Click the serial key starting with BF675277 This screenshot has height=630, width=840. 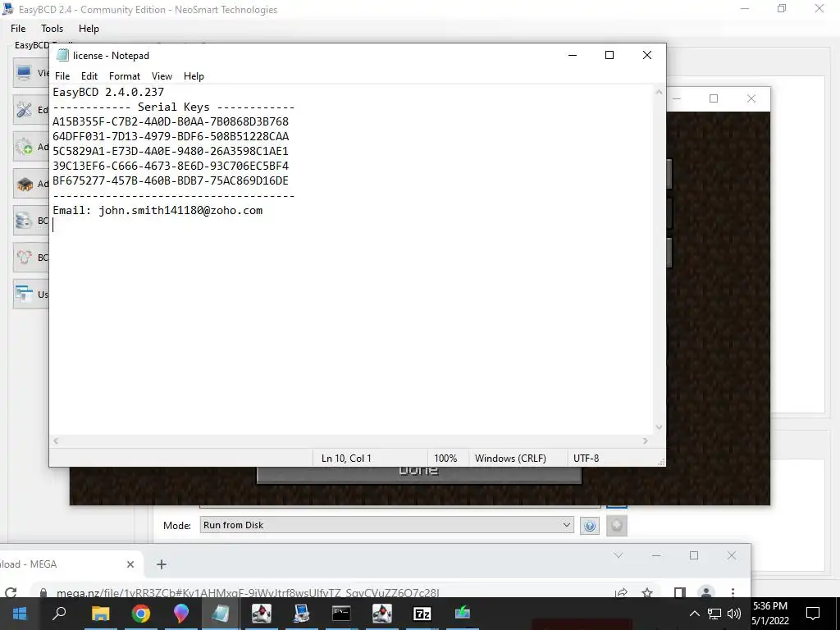171,180
